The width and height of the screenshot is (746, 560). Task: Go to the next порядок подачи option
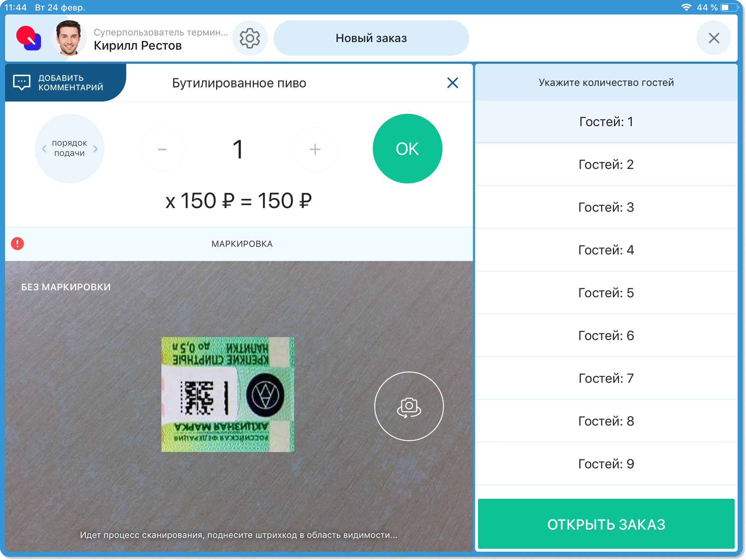click(95, 149)
